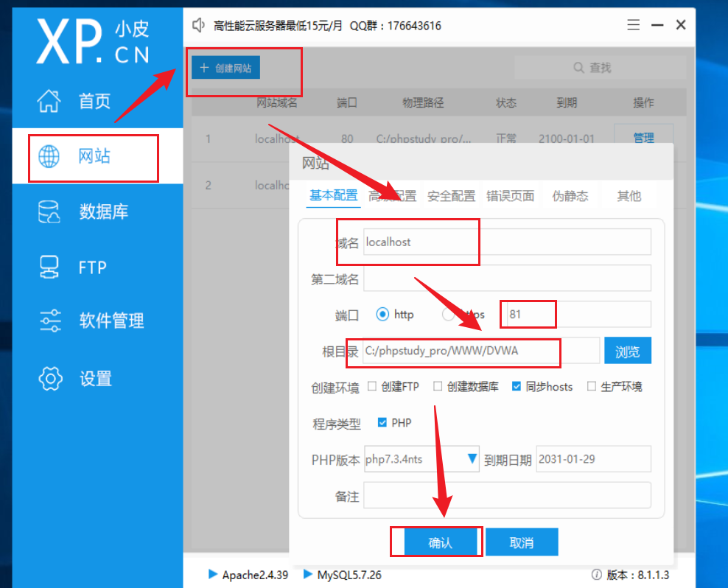Close the phpstudy window

[x=681, y=24]
